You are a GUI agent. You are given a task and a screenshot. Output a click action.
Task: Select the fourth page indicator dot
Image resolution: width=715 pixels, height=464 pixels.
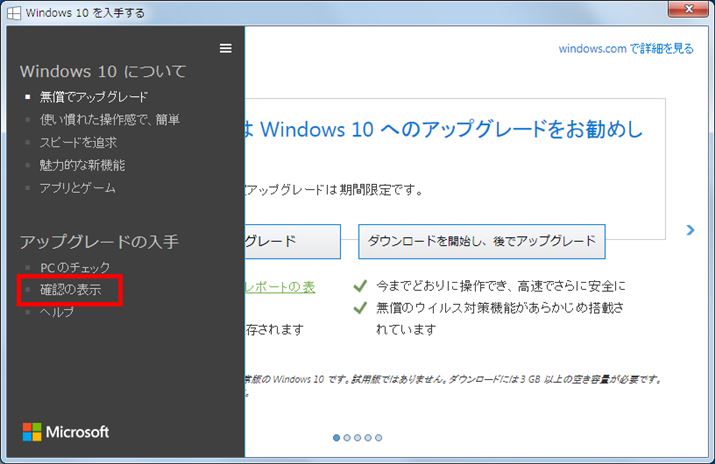pyautogui.click(x=368, y=438)
